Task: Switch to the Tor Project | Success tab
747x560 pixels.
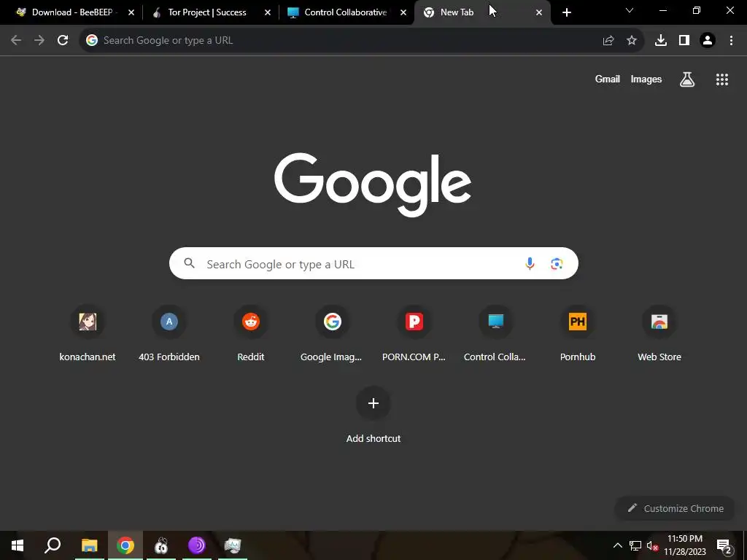Action: (208, 12)
